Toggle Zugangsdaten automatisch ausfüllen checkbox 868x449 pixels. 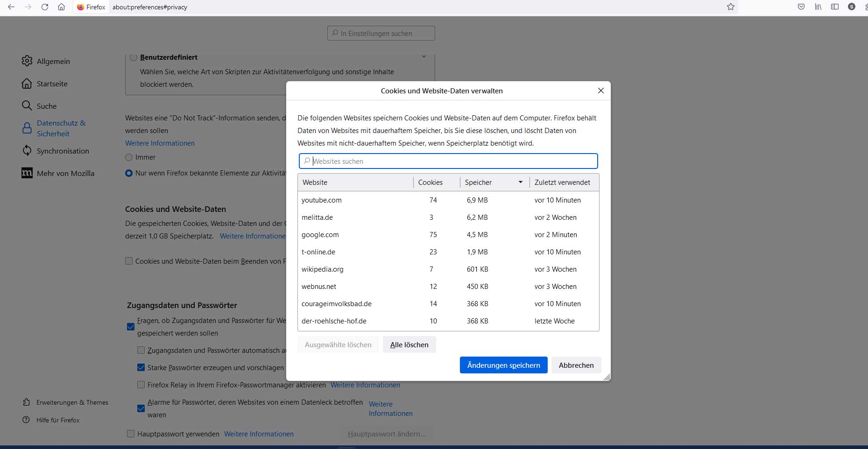141,350
